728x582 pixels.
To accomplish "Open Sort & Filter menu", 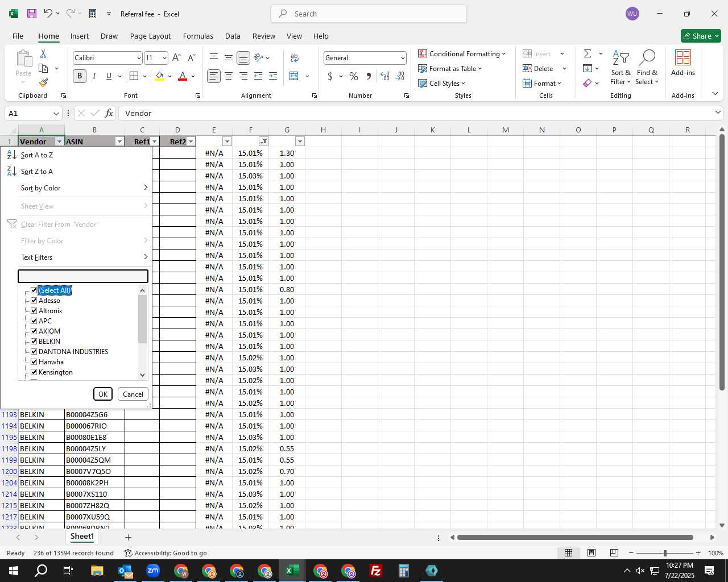I will click(x=621, y=67).
